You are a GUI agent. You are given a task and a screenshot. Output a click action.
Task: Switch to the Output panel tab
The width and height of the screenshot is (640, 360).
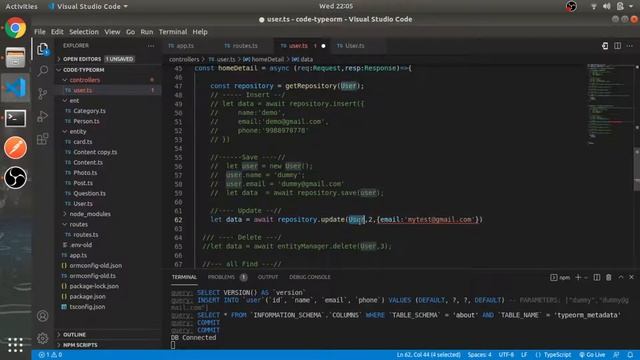268,277
